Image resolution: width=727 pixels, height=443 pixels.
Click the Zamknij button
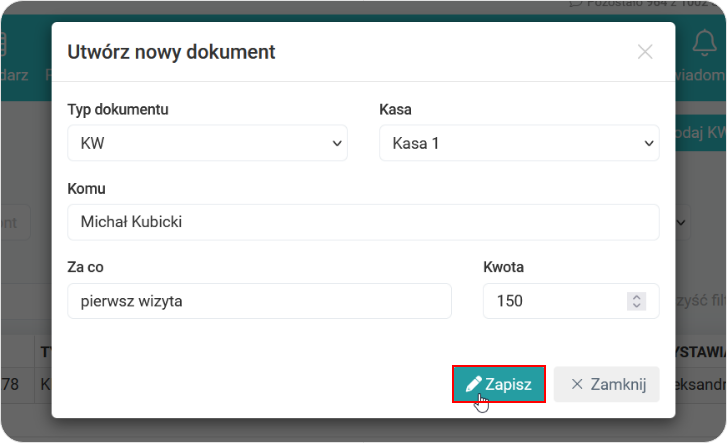tap(606, 384)
